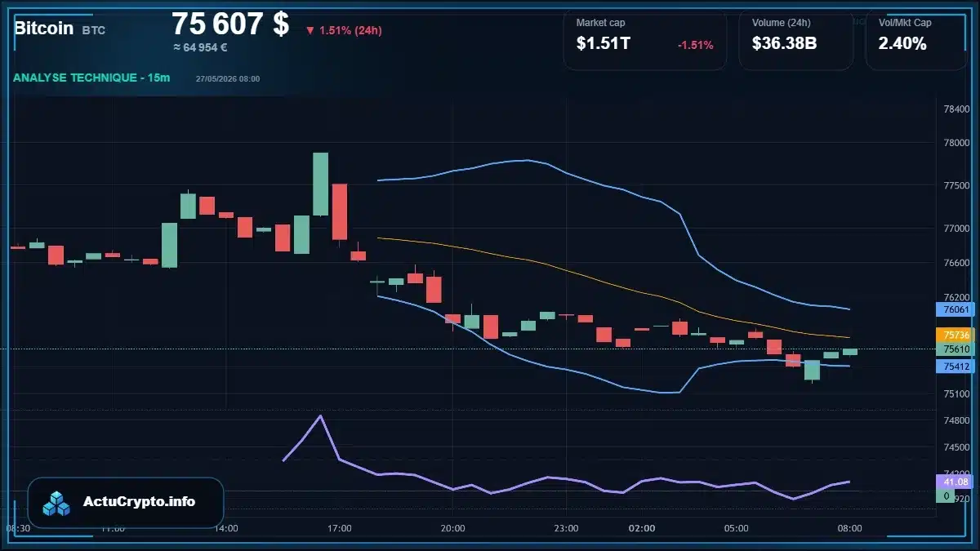Click the 77500 price axis label
The height and width of the screenshot is (551, 980).
(x=956, y=186)
